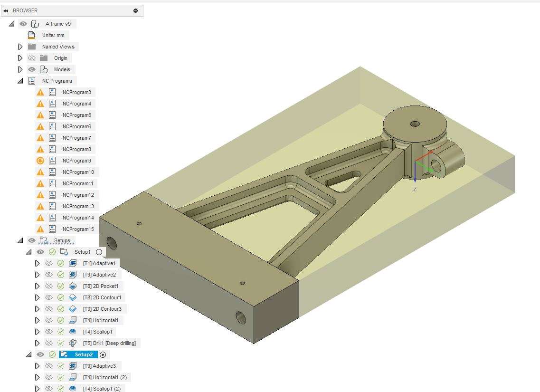Click the Adaptive3 toolpath icon
This screenshot has width=540, height=392.
click(72, 366)
